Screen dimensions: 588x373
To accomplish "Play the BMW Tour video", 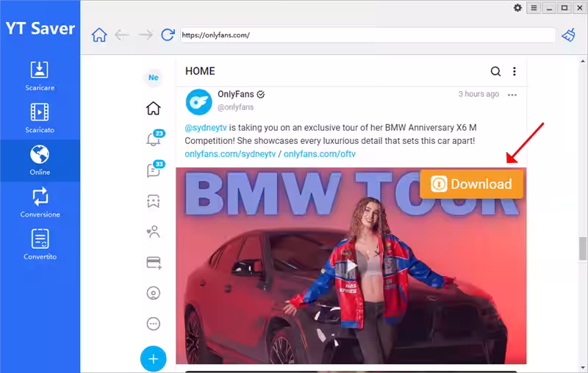I will (x=351, y=266).
